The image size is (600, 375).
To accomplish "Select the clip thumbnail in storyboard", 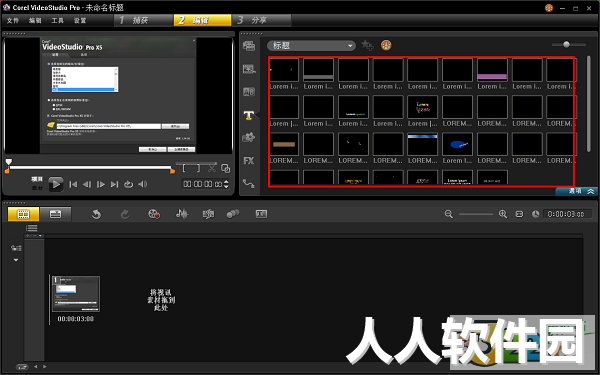I will [x=76, y=293].
